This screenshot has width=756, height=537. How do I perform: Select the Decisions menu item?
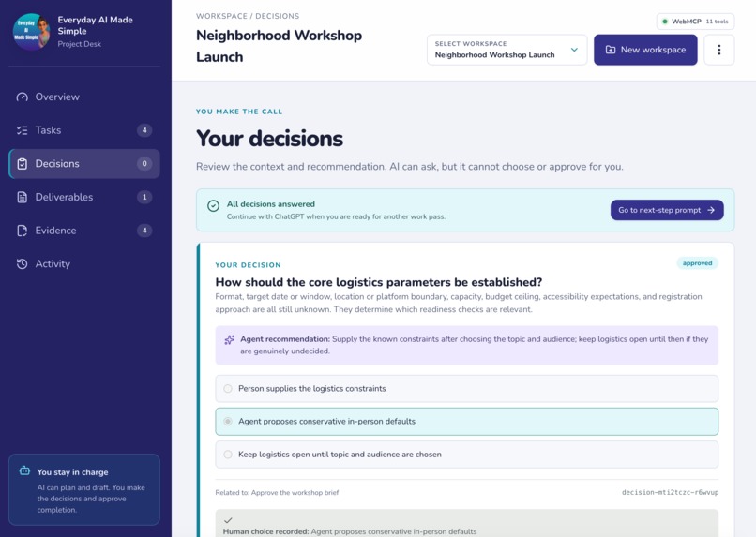pos(84,164)
